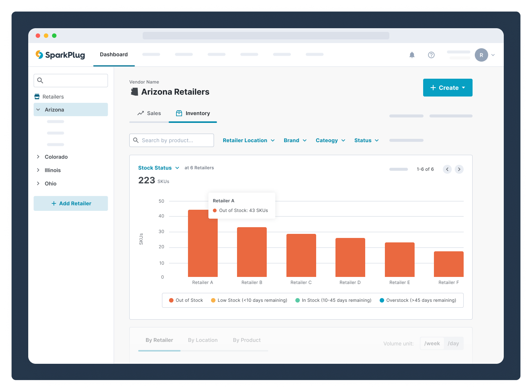
Task: Select the Inventory tab
Action: pos(193,113)
